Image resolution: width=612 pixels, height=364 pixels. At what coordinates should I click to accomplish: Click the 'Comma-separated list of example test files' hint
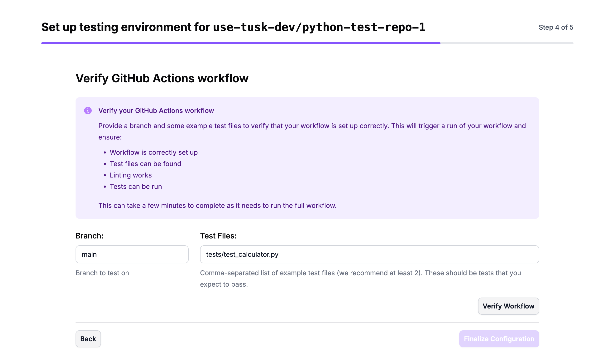(x=360, y=279)
